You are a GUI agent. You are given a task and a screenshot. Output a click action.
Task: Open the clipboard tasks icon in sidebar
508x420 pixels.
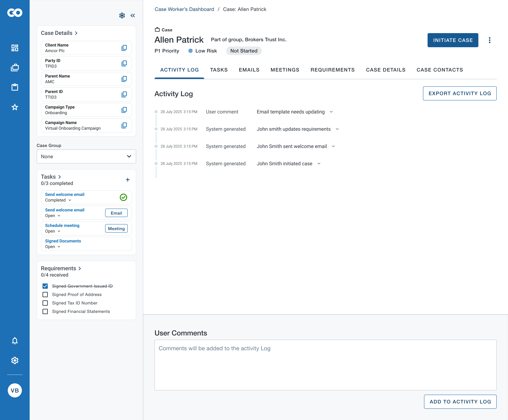pyautogui.click(x=15, y=87)
